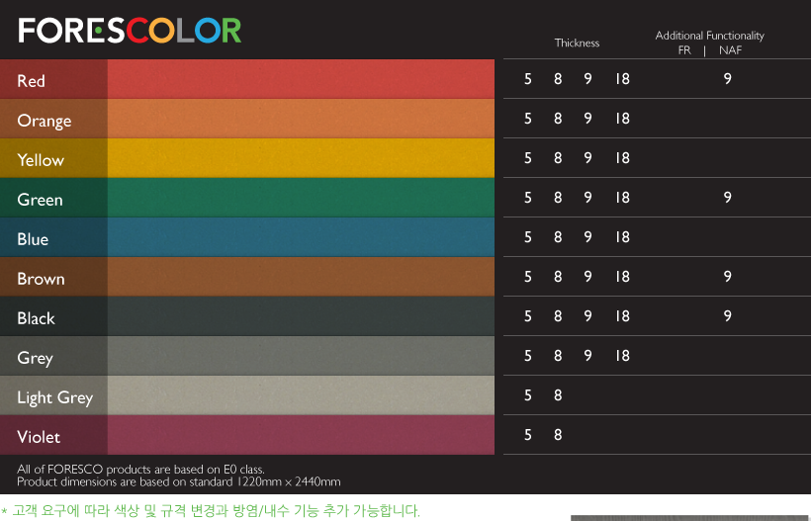
Task: Select the Yellow color swatch band
Action: [x=301, y=158]
